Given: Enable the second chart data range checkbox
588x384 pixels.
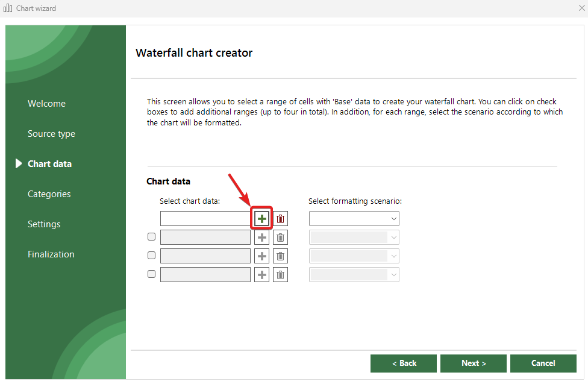Looking at the screenshot, I should (151, 237).
